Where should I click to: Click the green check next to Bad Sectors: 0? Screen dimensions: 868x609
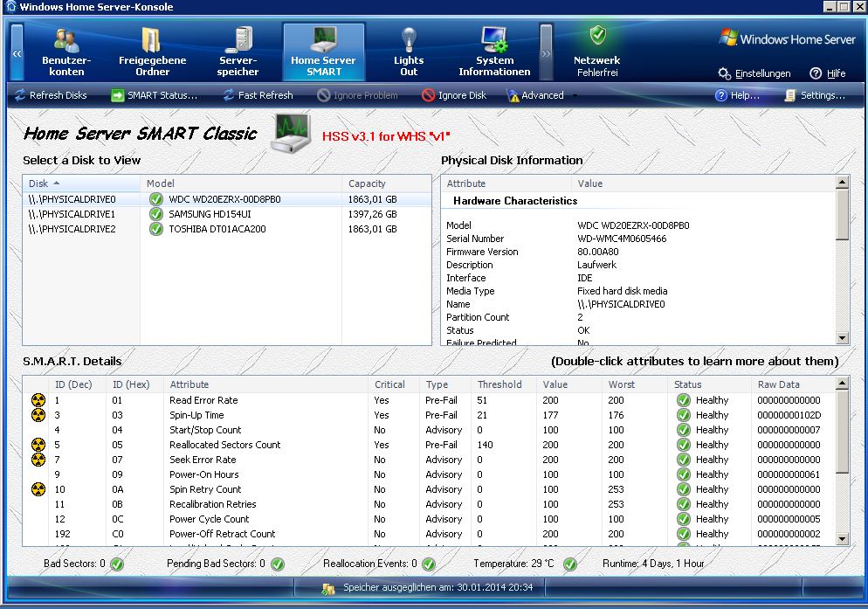click(117, 564)
